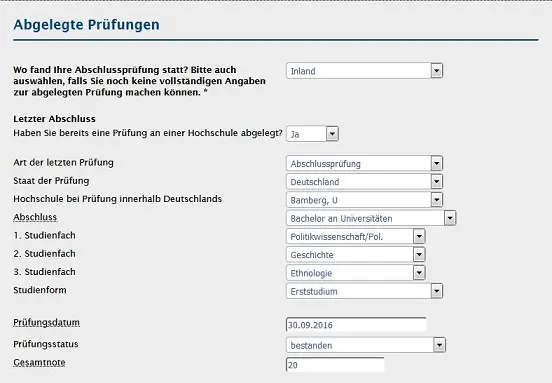Screen dimensions: 552x383
Task: Open 2. Studienfach dropdown showing Geschichte
Action: (x=356, y=255)
